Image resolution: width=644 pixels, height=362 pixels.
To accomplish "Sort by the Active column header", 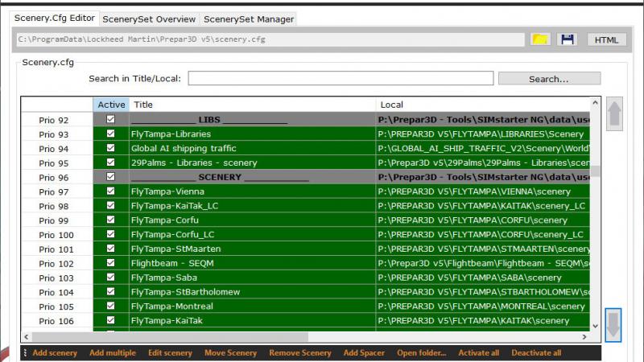I will tap(111, 105).
